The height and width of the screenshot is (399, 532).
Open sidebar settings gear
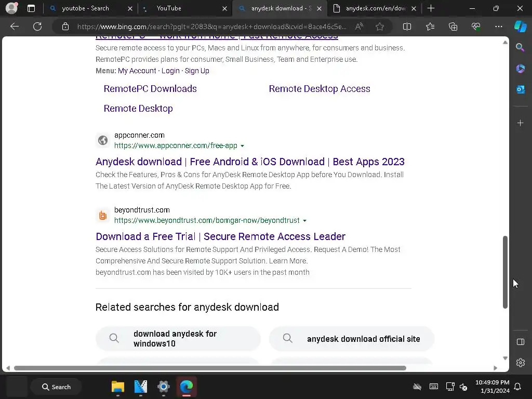click(x=520, y=363)
